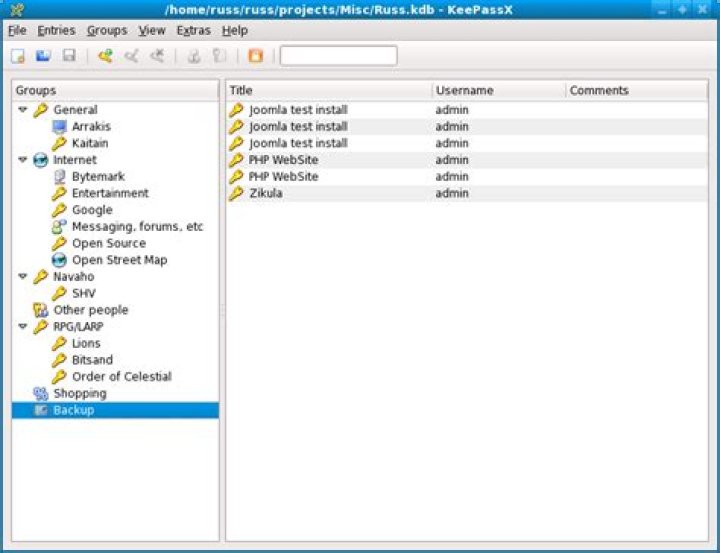Collapse the General group

pos(22,110)
